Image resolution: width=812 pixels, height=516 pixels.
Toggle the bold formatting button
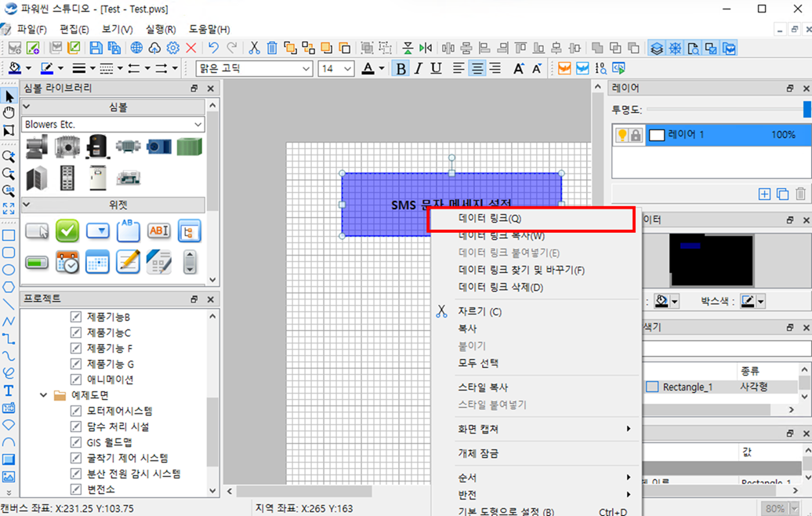tap(401, 69)
